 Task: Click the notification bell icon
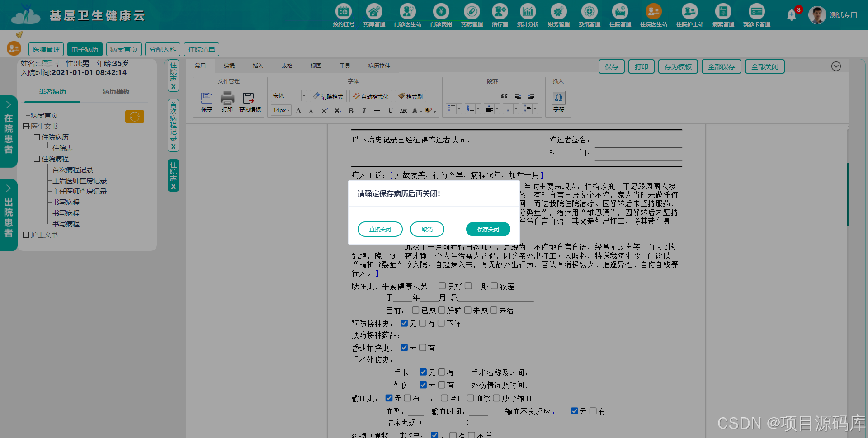(791, 15)
